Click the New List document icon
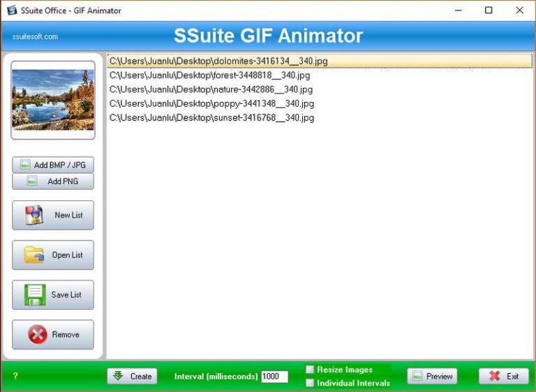Image resolution: width=536 pixels, height=392 pixels. pyautogui.click(x=33, y=215)
